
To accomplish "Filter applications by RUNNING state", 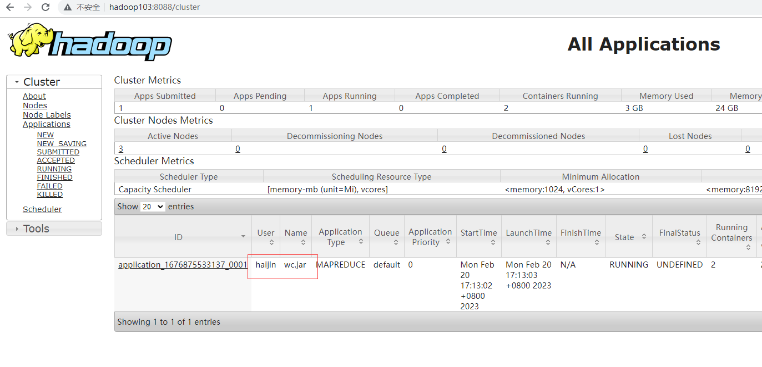I will (x=54, y=169).
